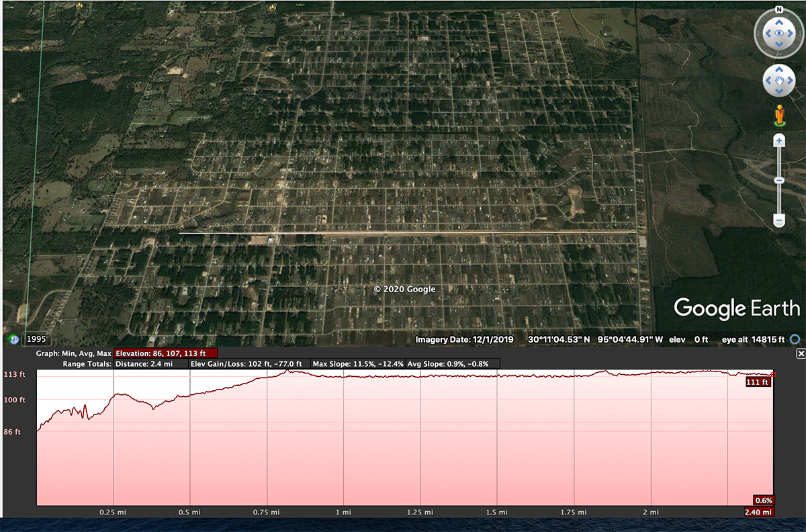Click the zoom slider handle
This screenshot has height=532, width=806.
point(779,180)
